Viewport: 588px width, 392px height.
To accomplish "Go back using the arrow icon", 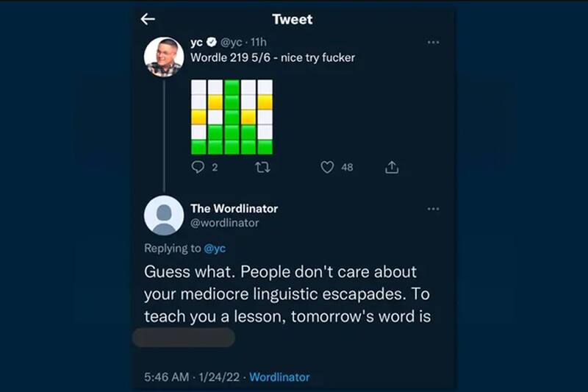I will click(x=148, y=19).
